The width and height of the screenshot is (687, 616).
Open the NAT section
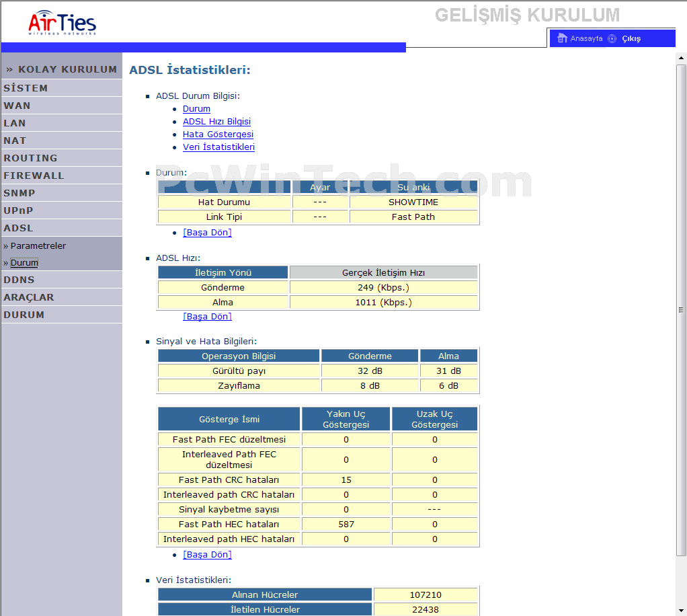62,141
